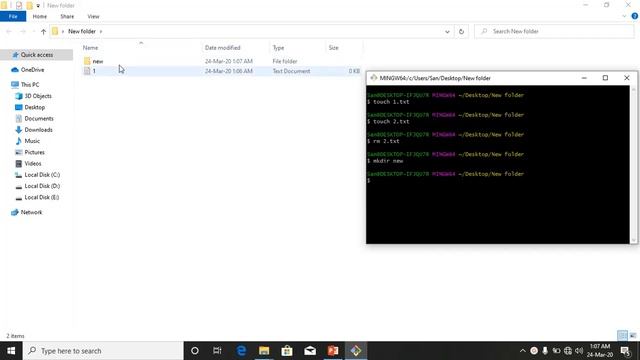
Task: Click the battery tray icon
Action: pyautogui.click(x=556, y=351)
